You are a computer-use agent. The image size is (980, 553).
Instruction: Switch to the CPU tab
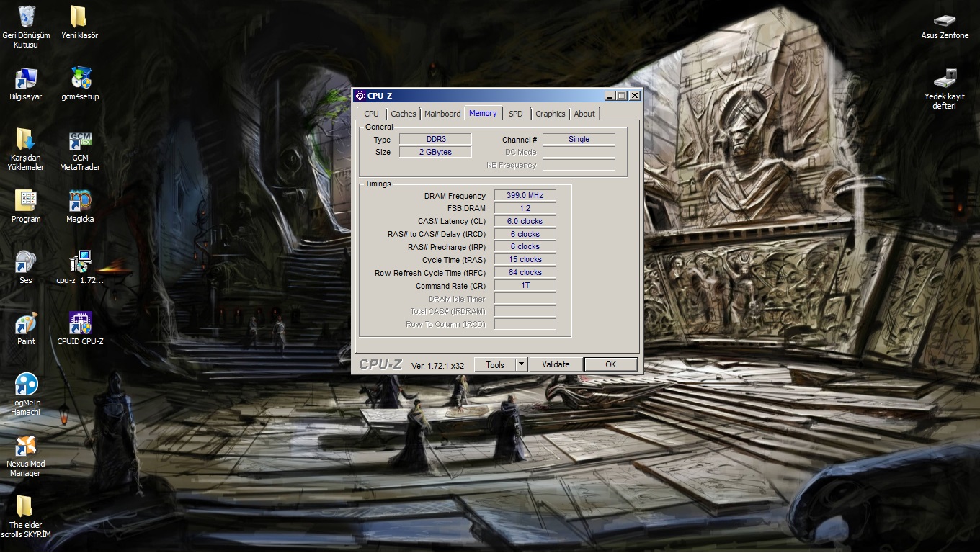point(371,114)
